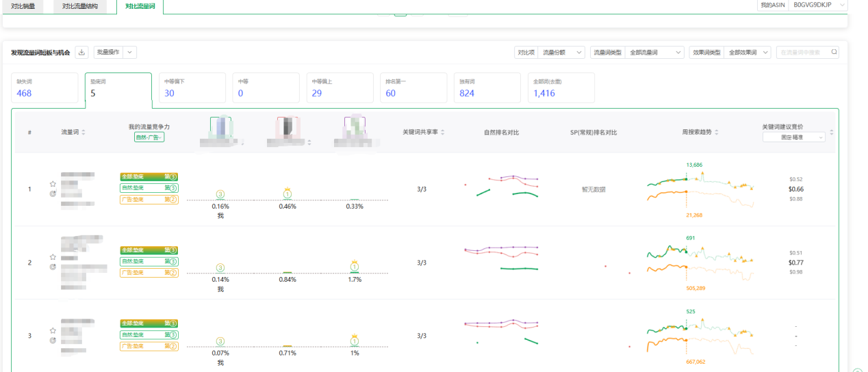Open the 固定-精准 bid type dropdown
This screenshot has width=868, height=372.
click(795, 137)
